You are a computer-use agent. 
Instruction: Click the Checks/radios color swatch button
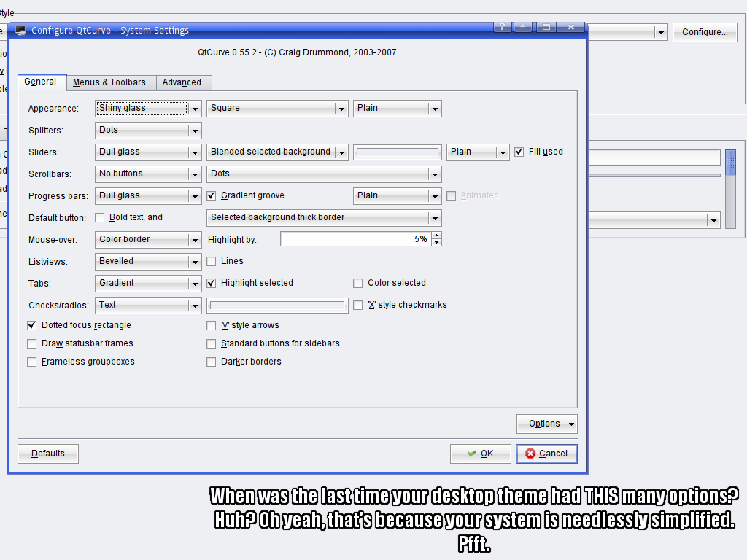[x=277, y=306]
